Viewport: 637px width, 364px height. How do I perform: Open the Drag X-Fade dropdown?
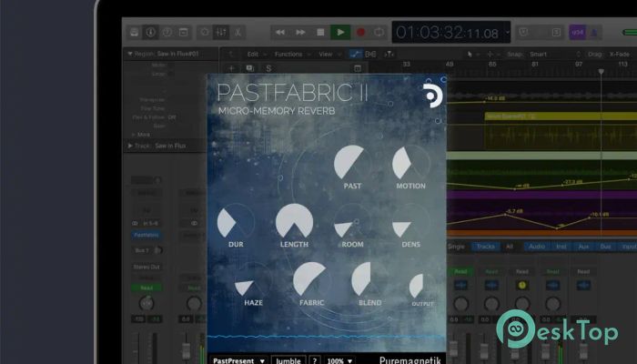pos(621,54)
